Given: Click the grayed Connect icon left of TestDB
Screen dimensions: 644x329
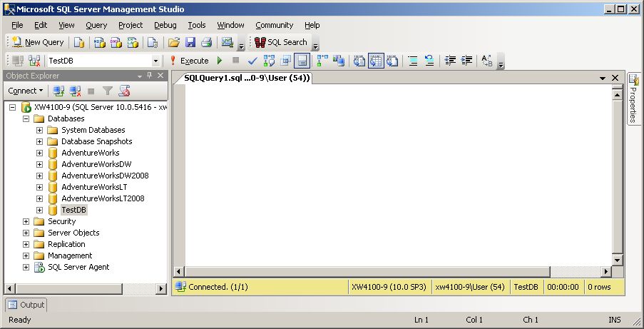Looking at the screenshot, I should pos(18,61).
